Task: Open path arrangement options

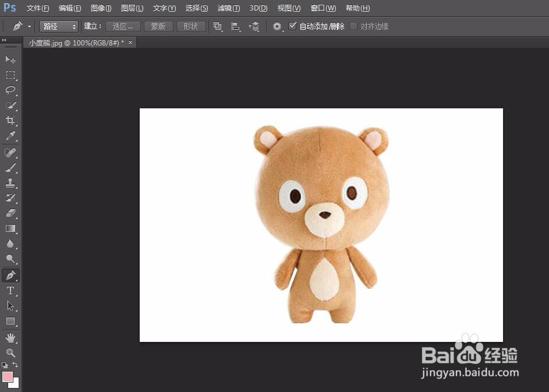Action: 254,26
